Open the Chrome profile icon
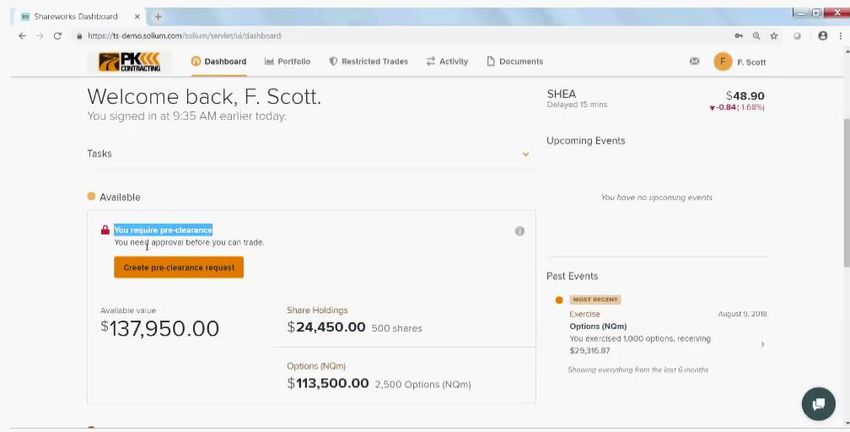 point(823,36)
